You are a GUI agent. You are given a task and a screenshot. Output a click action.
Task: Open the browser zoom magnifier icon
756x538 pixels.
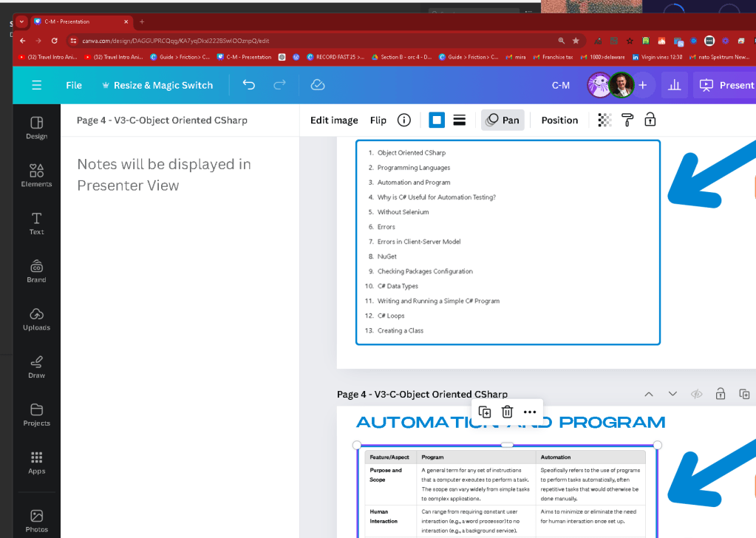pos(561,41)
